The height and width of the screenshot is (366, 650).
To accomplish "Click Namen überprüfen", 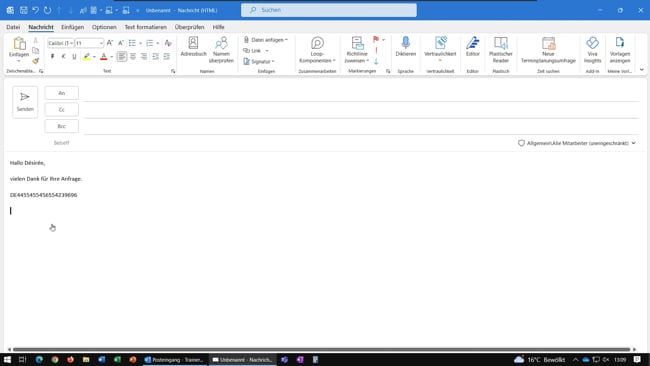I will point(221,50).
